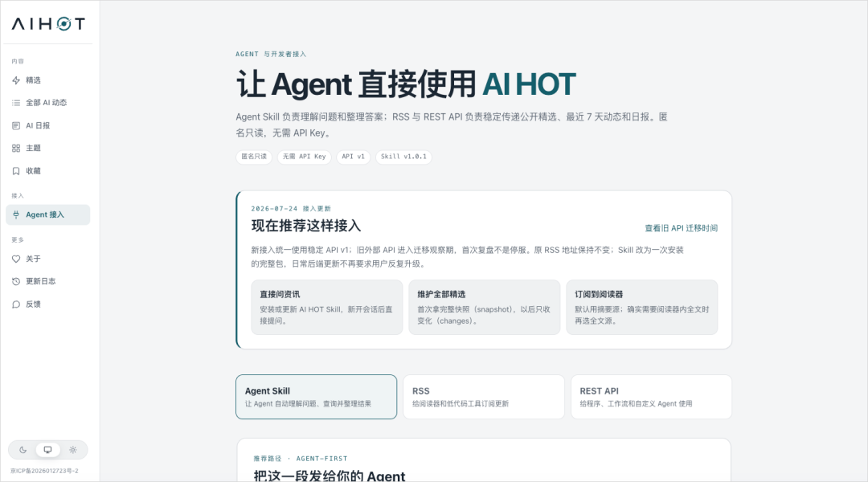The width and height of the screenshot is (868, 482).
Task: Switch to light mode with the sun icon
Action: pyautogui.click(x=72, y=450)
